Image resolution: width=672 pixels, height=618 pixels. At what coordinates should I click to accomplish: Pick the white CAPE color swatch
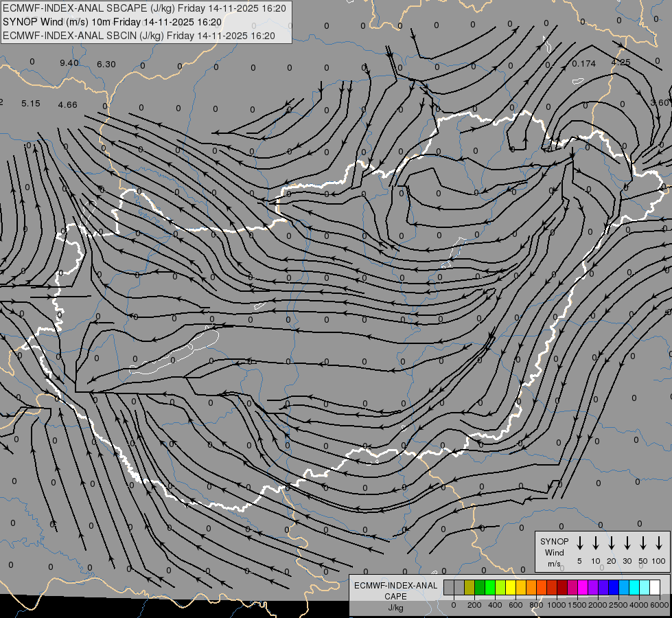pos(656,587)
